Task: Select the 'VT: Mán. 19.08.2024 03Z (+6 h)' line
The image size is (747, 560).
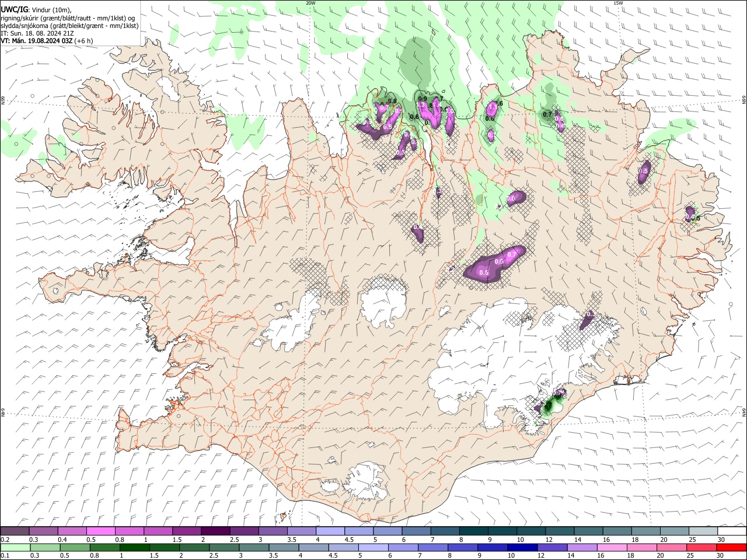Action: pos(47,41)
